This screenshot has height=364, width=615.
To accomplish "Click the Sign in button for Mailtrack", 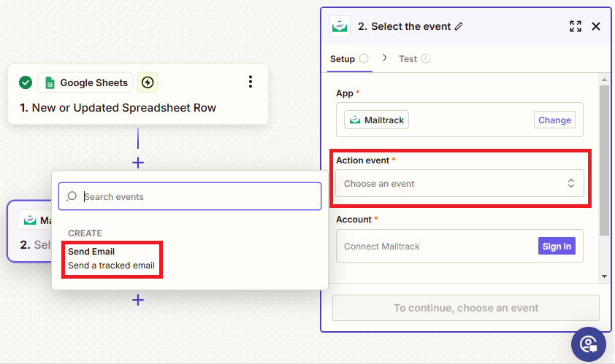I will pos(557,247).
